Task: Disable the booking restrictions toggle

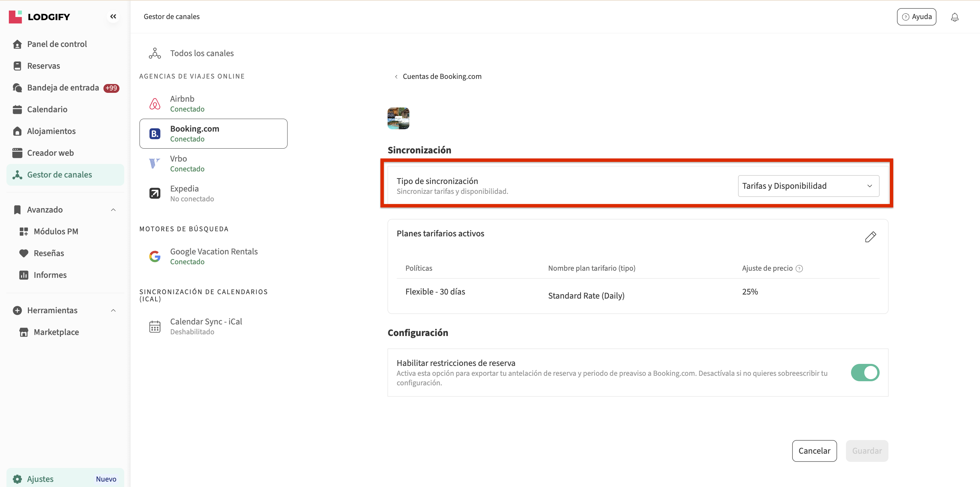Action: tap(865, 373)
